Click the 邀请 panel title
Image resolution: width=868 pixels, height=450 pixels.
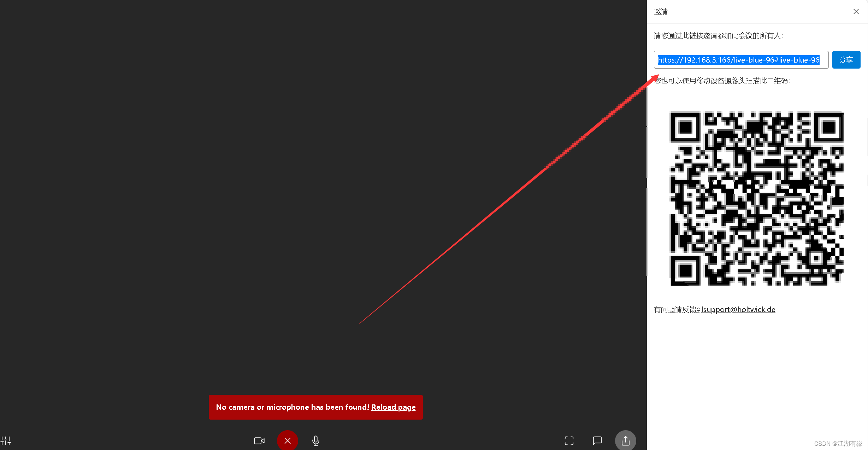pos(661,12)
